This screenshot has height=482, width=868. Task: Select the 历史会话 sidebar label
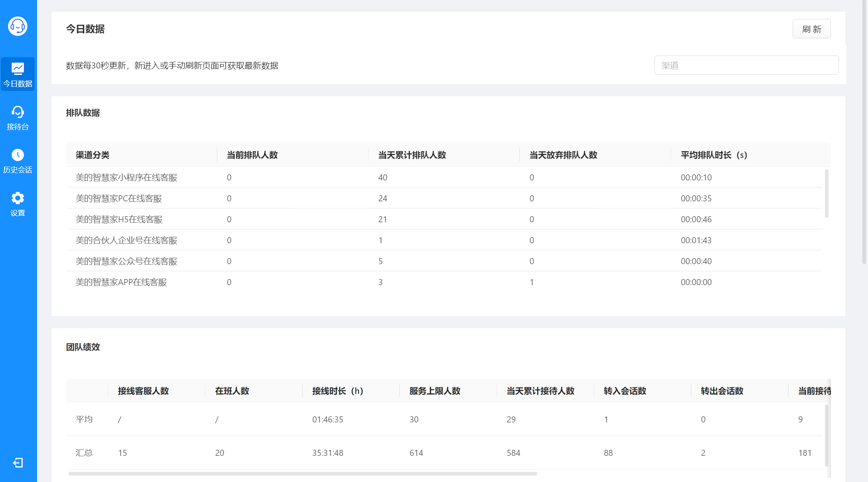(18, 170)
